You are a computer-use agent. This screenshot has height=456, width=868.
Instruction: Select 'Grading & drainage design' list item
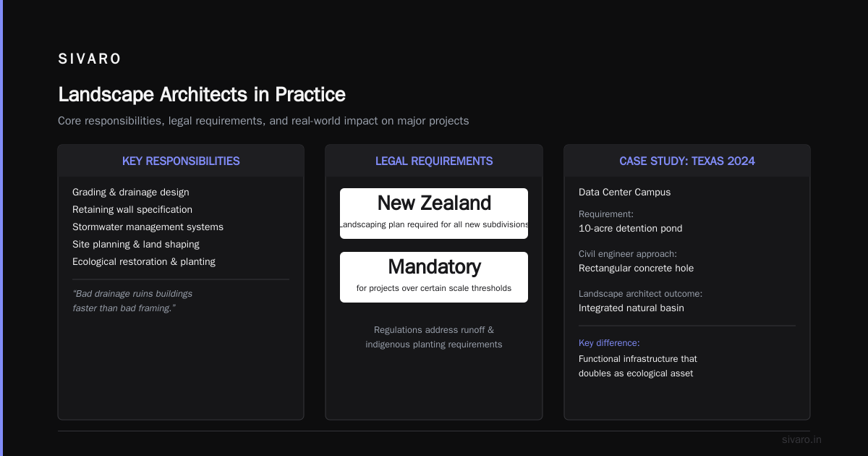[x=131, y=193]
